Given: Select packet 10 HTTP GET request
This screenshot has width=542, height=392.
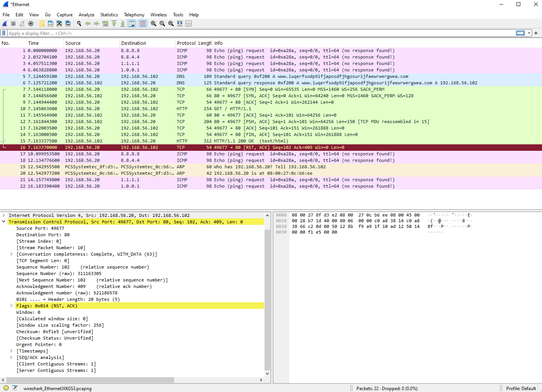Looking at the screenshot, I should click(x=271, y=109).
